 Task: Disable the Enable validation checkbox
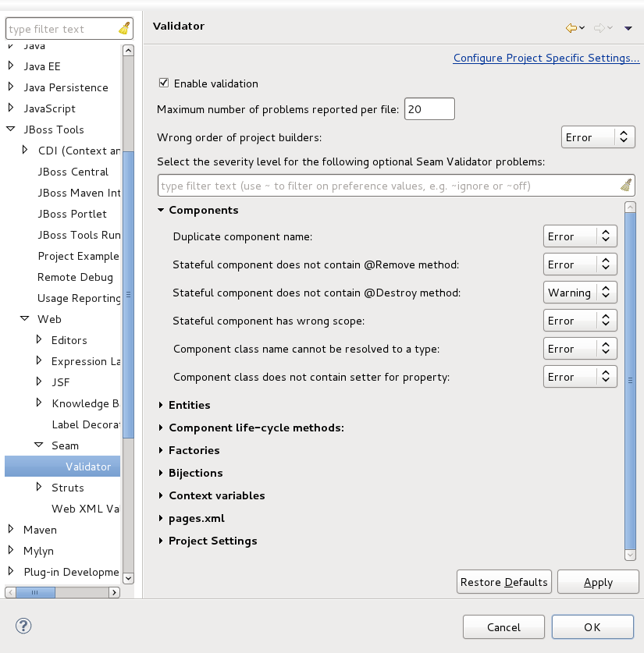click(164, 83)
